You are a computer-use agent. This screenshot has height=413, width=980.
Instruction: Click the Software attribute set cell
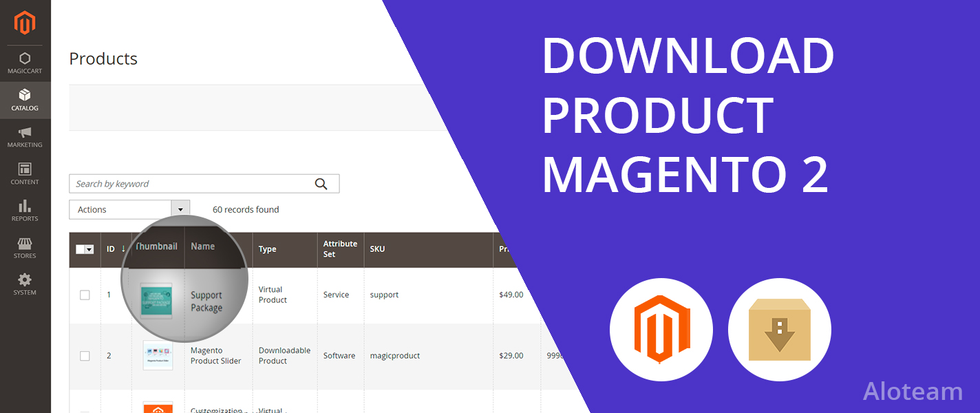pyautogui.click(x=339, y=356)
